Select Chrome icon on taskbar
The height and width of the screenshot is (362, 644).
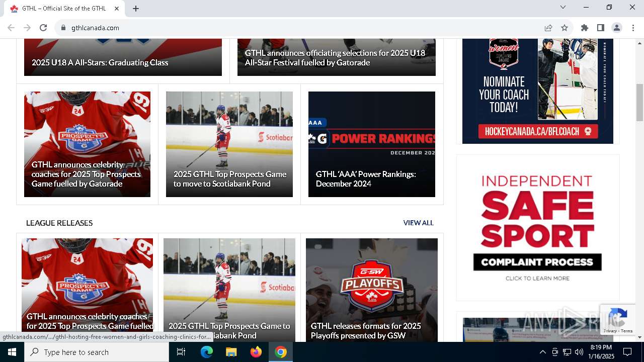coord(281,352)
